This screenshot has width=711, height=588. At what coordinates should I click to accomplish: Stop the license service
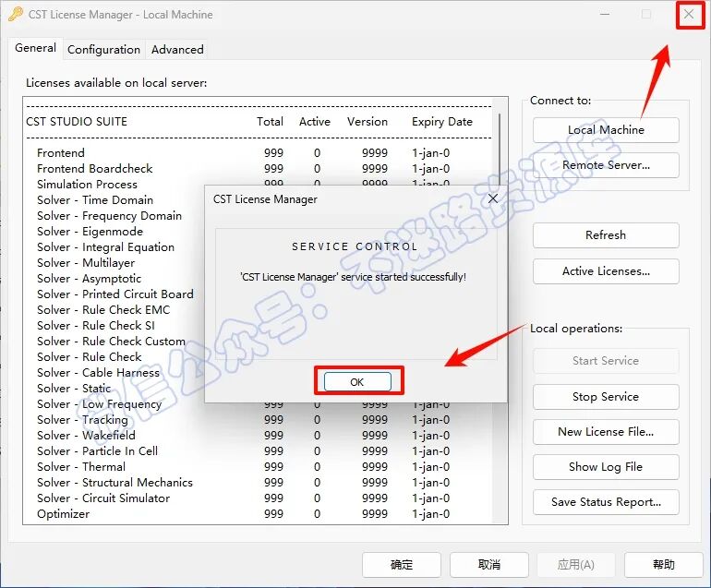pos(606,397)
